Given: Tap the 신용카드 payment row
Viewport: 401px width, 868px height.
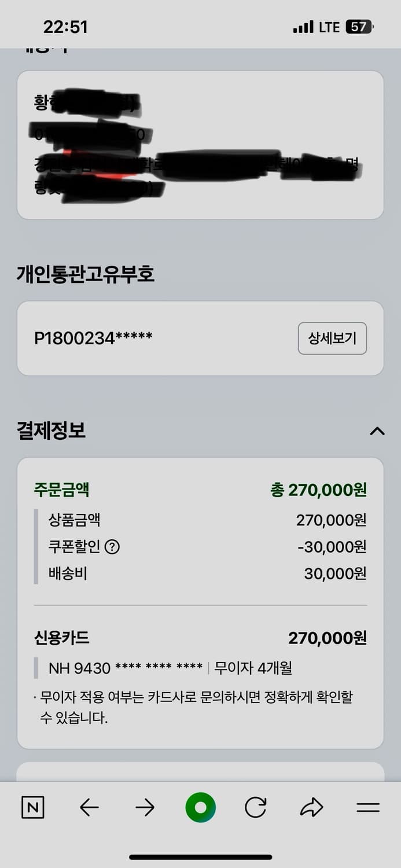Looking at the screenshot, I should [x=200, y=638].
